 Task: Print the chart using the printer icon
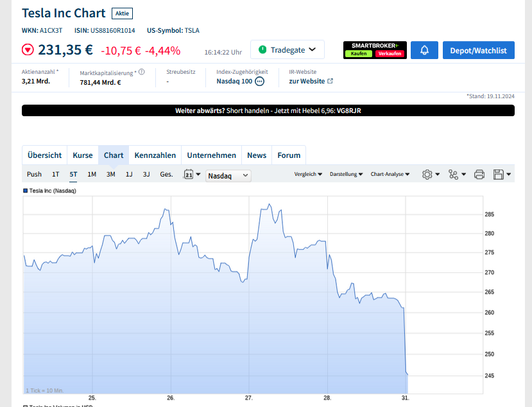(479, 174)
